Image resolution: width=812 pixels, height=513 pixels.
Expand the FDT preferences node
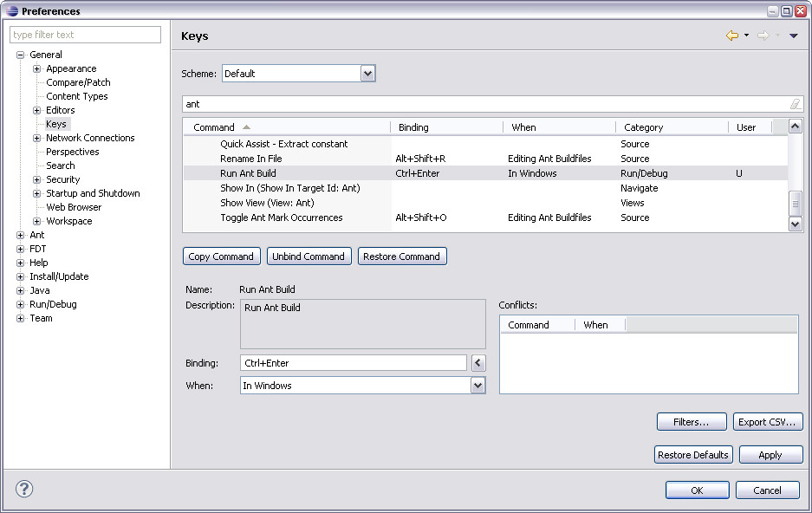click(20, 249)
